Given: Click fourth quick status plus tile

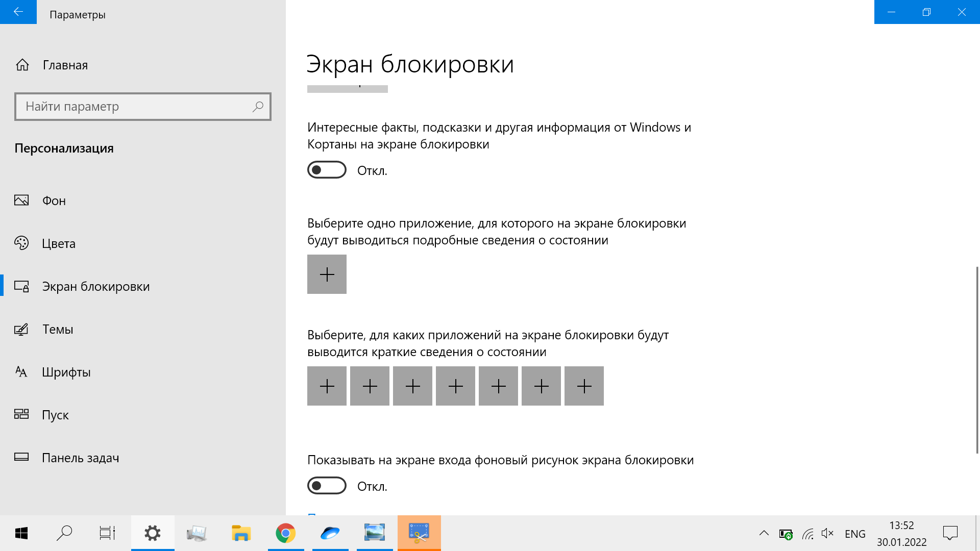Looking at the screenshot, I should point(455,386).
